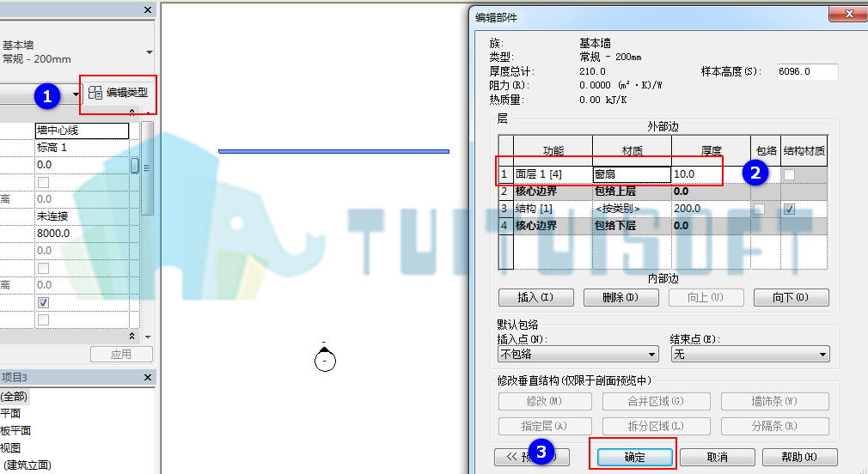Select the (建筑立面) tree item
The image size is (868, 474).
tap(28, 465)
